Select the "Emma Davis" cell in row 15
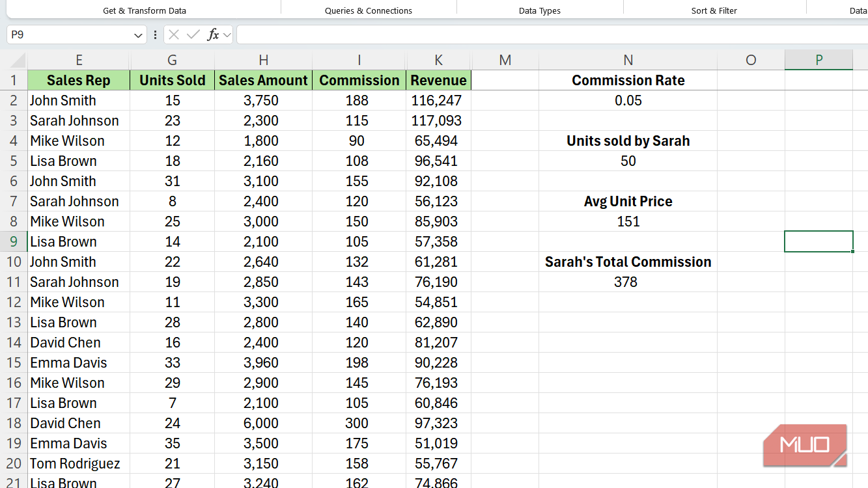Viewport: 868px width, 488px height. pos(79,363)
